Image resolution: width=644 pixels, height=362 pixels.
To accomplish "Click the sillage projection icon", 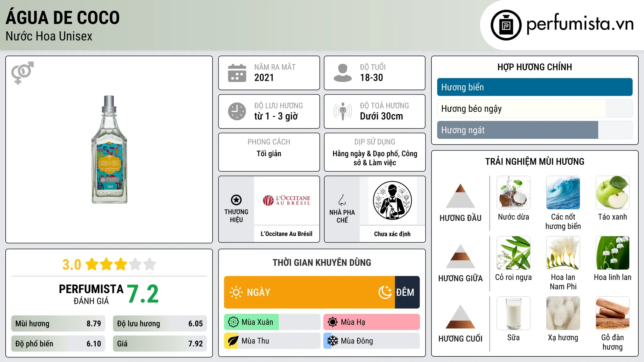I will [343, 111].
